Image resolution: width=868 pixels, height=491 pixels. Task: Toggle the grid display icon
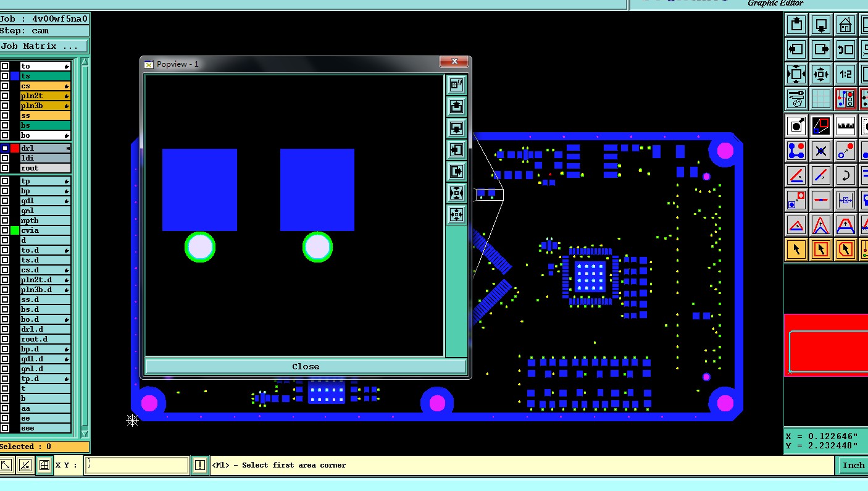coord(821,99)
